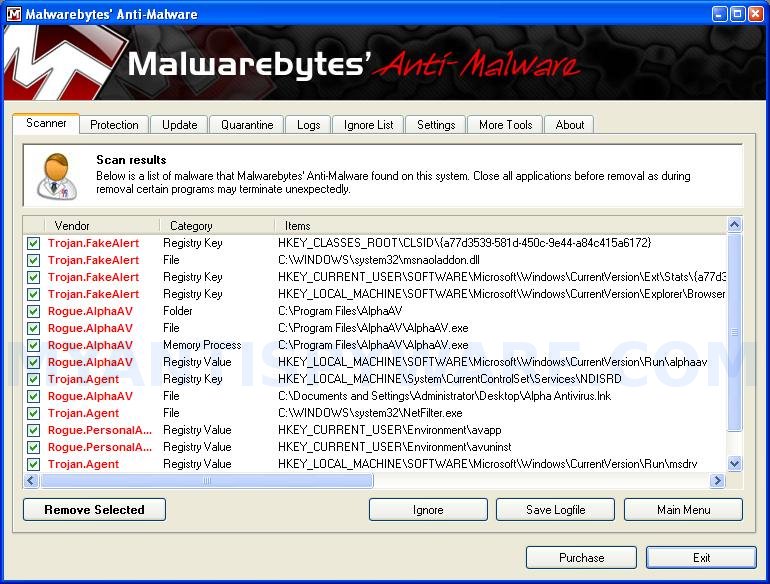
Task: Open the Protection tab
Action: pyautogui.click(x=114, y=125)
